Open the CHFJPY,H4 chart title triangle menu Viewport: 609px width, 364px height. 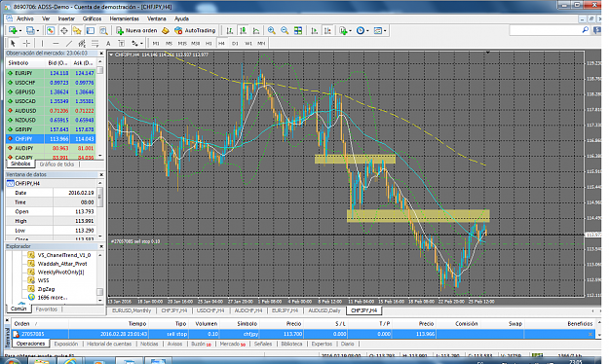111,55
